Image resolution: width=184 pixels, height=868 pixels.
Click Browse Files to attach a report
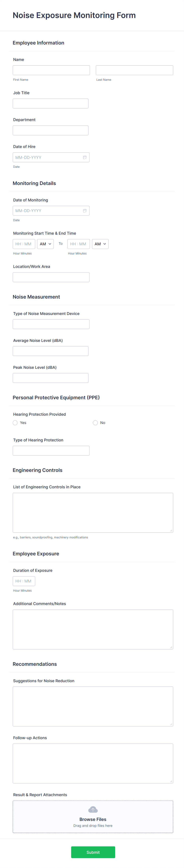click(x=93, y=819)
